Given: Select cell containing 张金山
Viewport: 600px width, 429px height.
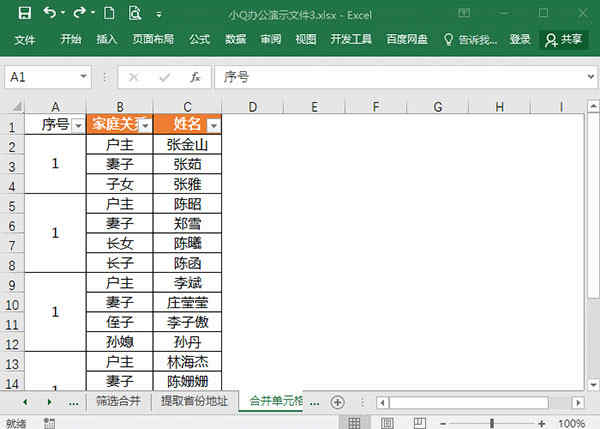Looking at the screenshot, I should tap(187, 145).
